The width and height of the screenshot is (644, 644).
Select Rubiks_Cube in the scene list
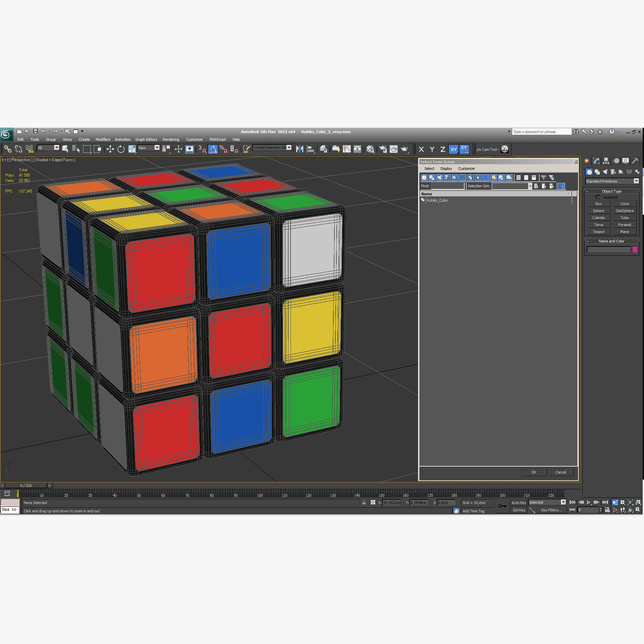(437, 200)
